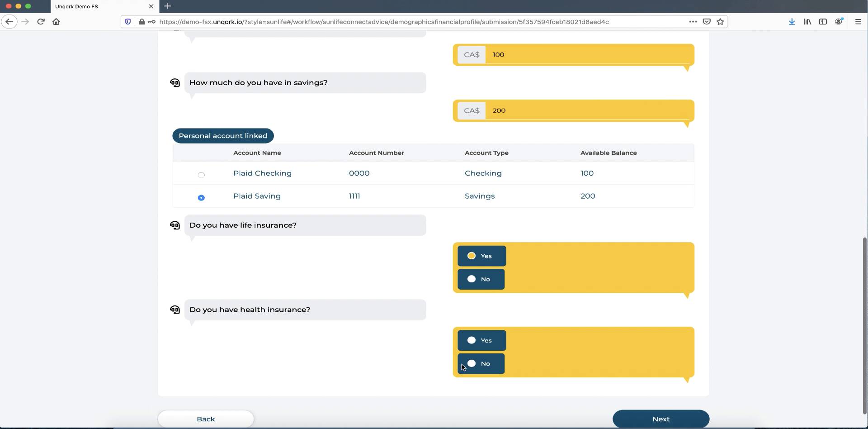Viewport: 868px width, 429px height.
Task: Close the Unqork Demo FS tab
Action: (151, 6)
